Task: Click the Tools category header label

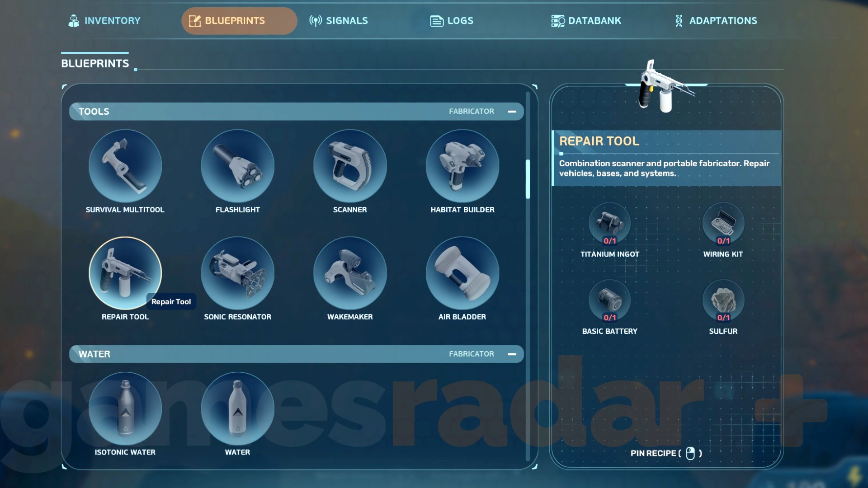Action: point(94,112)
